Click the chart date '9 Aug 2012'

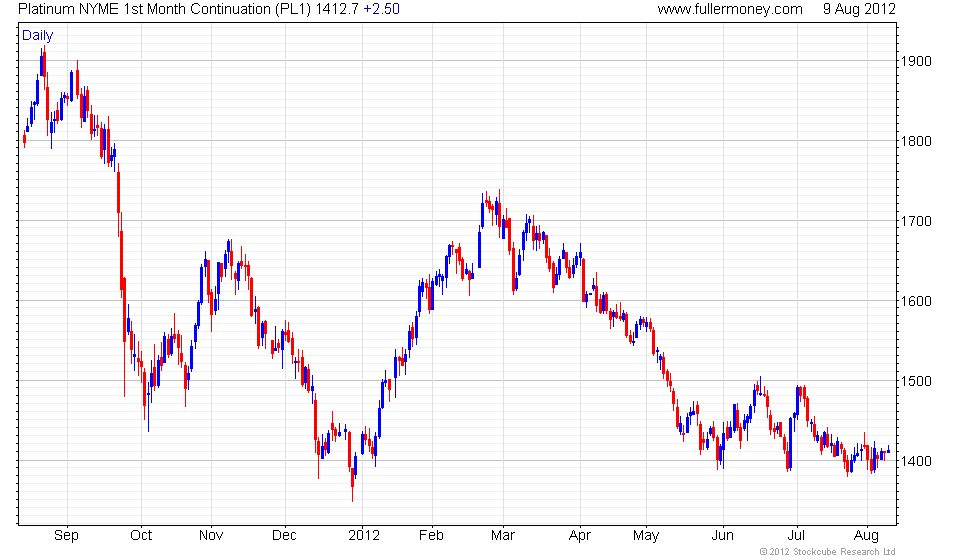pos(859,9)
